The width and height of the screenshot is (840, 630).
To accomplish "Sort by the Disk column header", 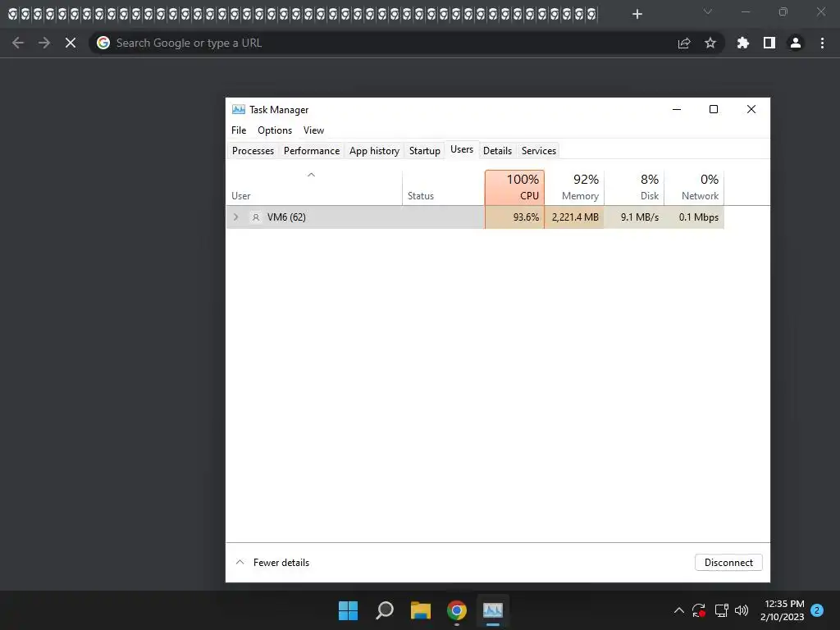I will [x=634, y=188].
